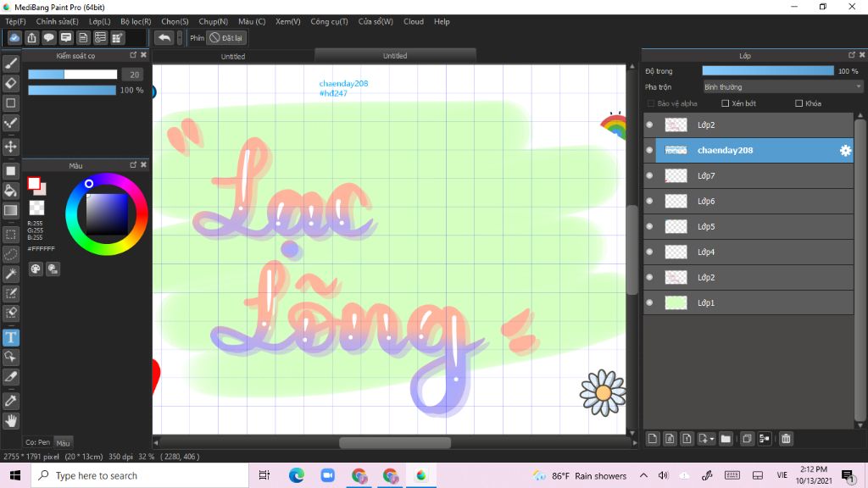
Task: Click the cloud save toolbar icon
Action: tap(14, 37)
